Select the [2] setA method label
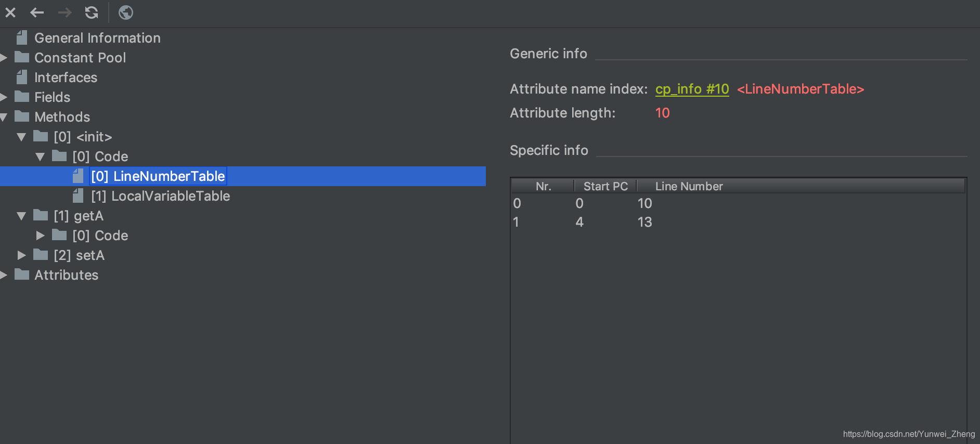Screen dimensions: 980x444 79,255
